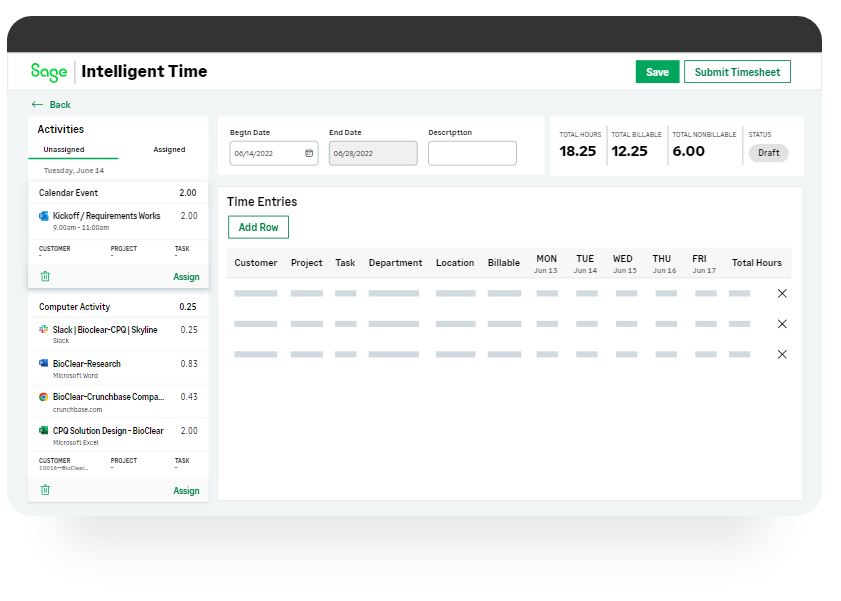Open the Begin Date calendar picker icon
841x601 pixels.
click(x=309, y=153)
